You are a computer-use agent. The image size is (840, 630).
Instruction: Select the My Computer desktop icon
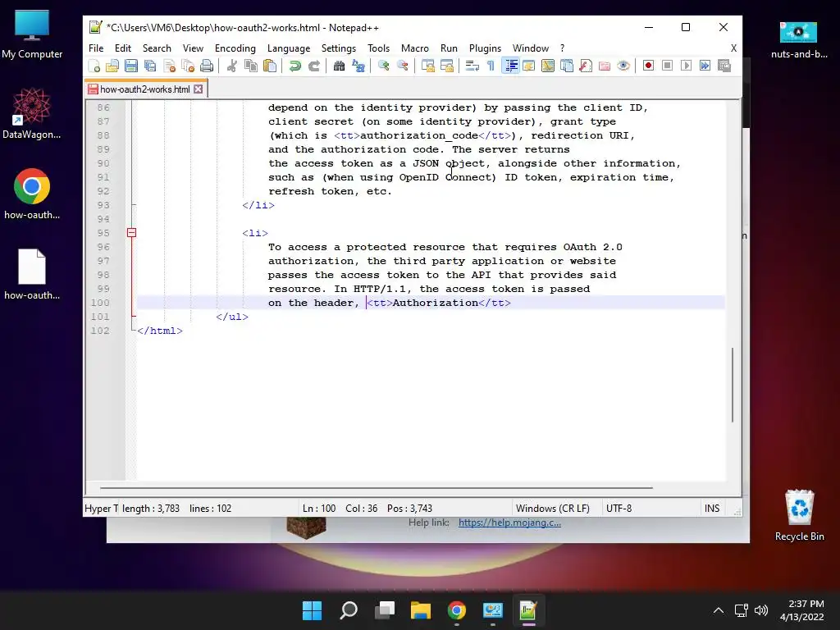[32, 34]
